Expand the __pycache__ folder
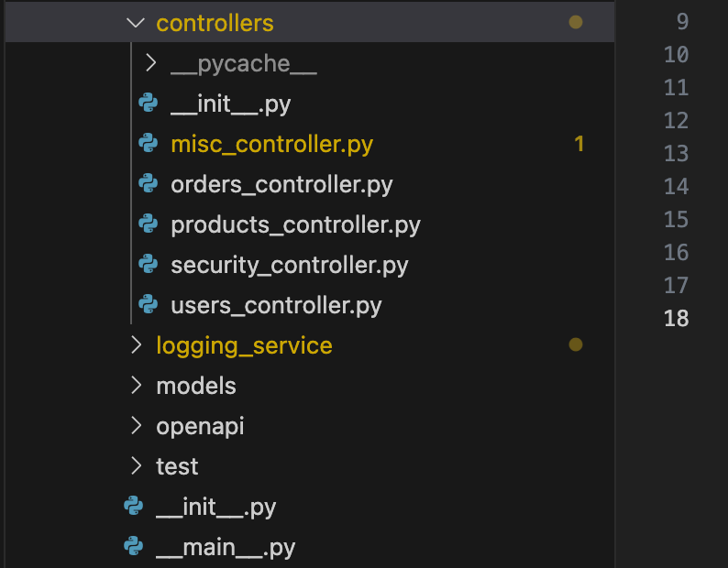728x568 pixels. (151, 63)
